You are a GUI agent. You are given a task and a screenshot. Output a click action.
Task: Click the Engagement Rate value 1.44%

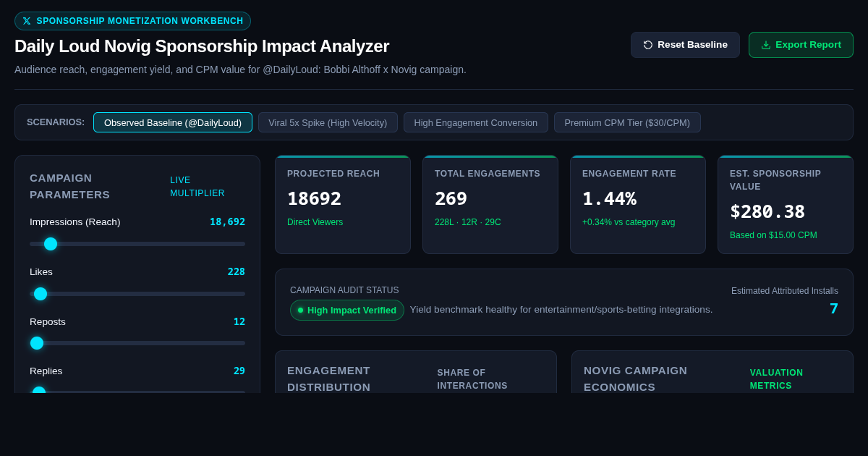609,198
